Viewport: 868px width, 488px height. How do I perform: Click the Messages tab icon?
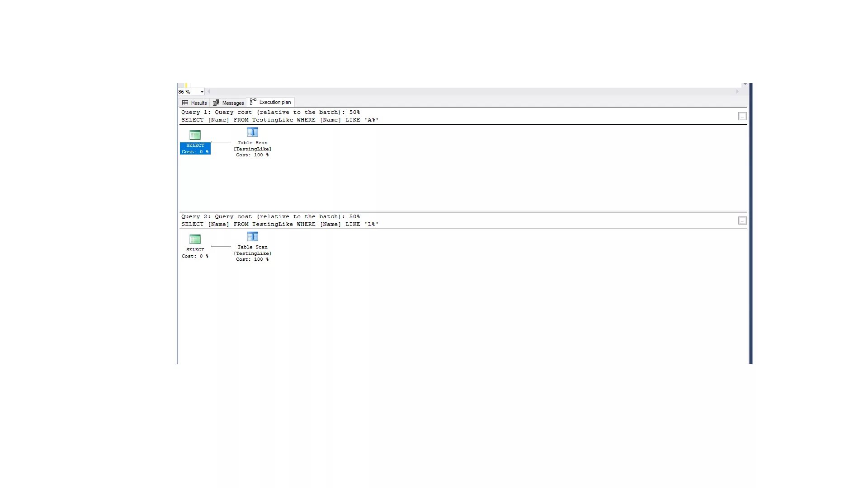(x=216, y=103)
